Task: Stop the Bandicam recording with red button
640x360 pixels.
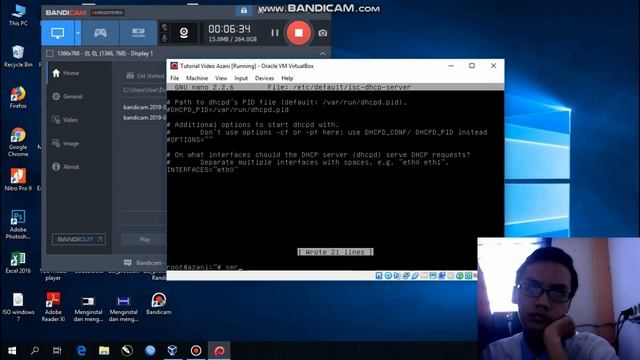Action: [x=299, y=33]
